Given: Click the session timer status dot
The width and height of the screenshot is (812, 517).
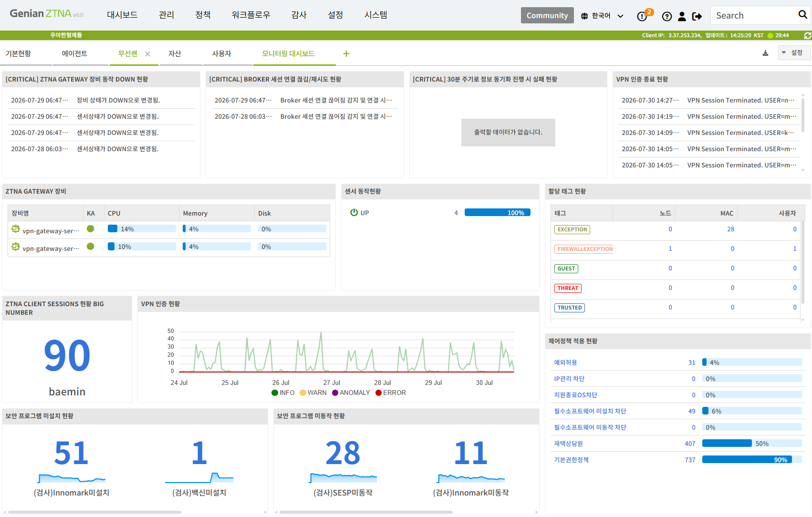Looking at the screenshot, I should pyautogui.click(x=770, y=35).
